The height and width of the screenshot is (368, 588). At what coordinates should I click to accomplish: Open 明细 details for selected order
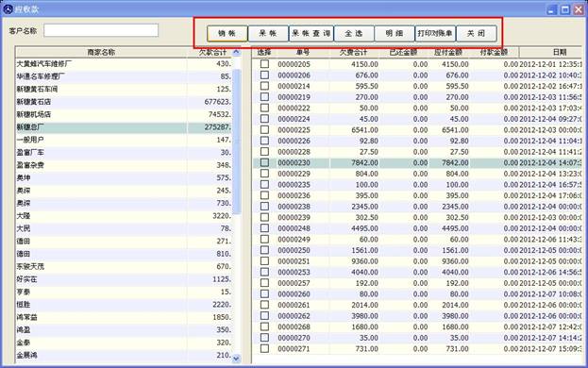point(395,33)
